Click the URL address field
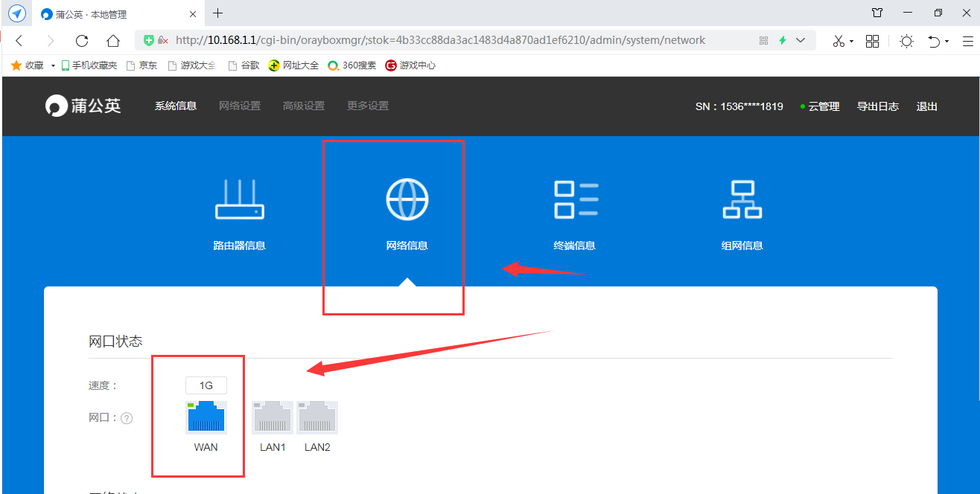Image resolution: width=980 pixels, height=494 pixels. point(447,40)
